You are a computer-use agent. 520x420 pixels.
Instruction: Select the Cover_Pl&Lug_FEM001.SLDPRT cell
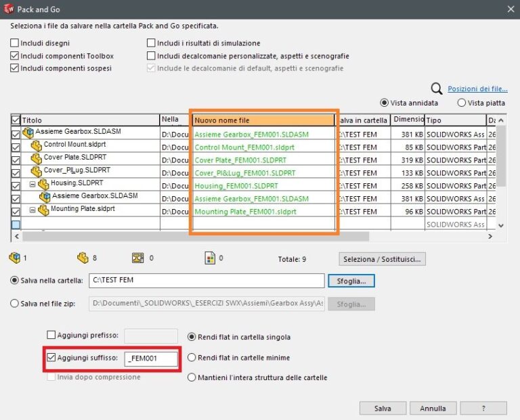pyautogui.click(x=263, y=173)
